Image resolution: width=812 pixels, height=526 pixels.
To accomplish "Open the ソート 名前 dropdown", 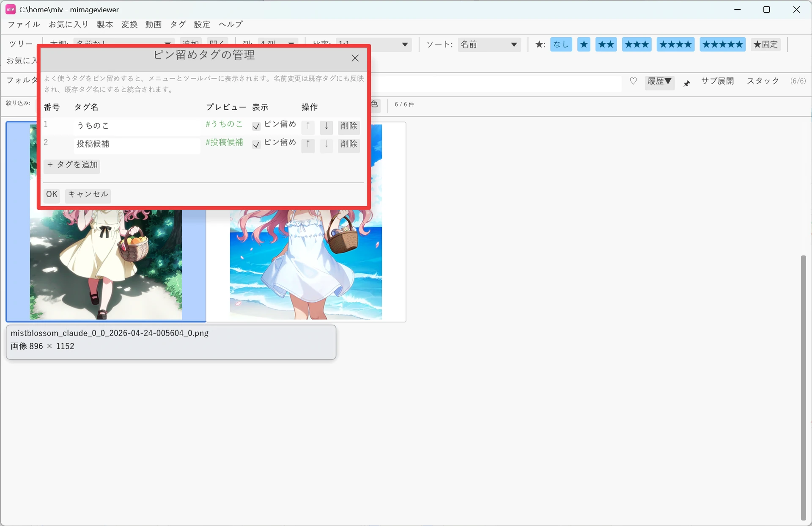I will click(488, 44).
